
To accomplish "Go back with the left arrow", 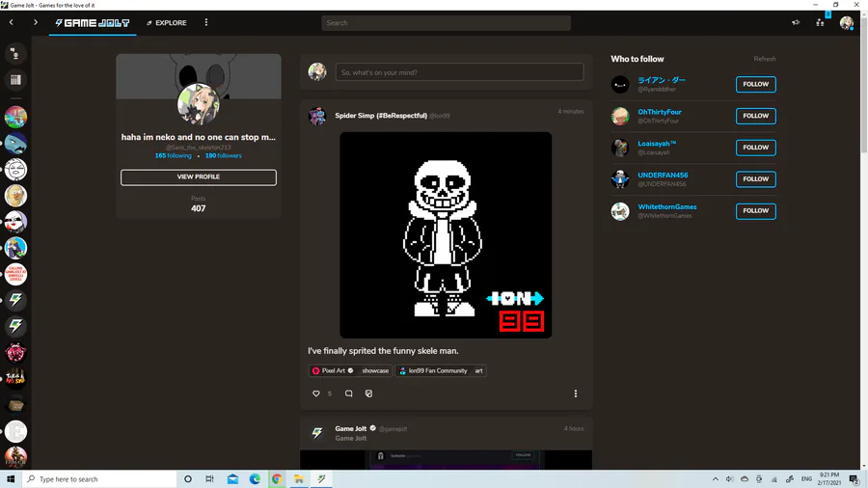I will 11,23.
